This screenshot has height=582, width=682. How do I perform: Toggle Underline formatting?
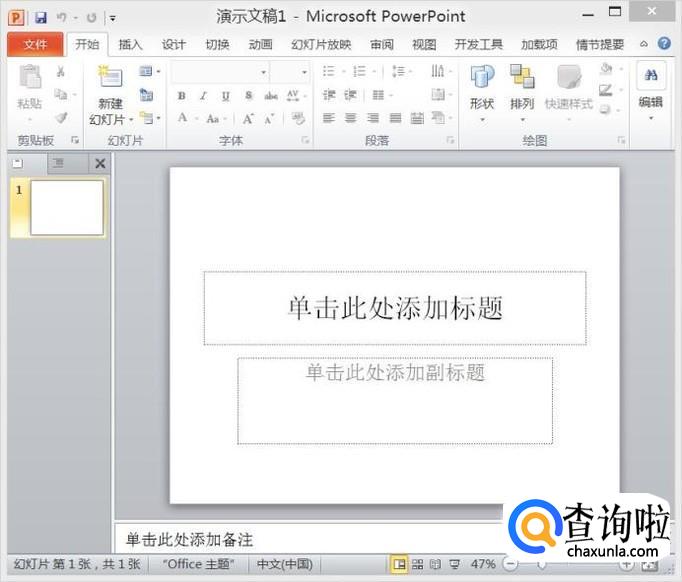coord(225,96)
